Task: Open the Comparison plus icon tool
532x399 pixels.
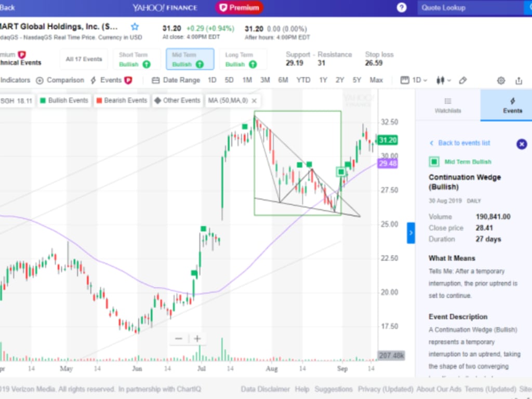Action: [60, 81]
